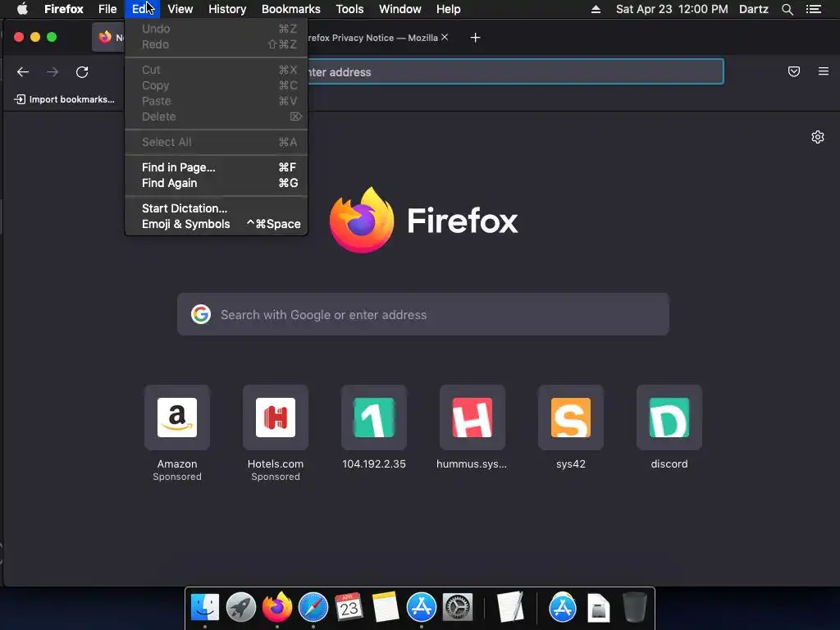Open Notes from the Dock
Screen dimensions: 840x630
386,608
